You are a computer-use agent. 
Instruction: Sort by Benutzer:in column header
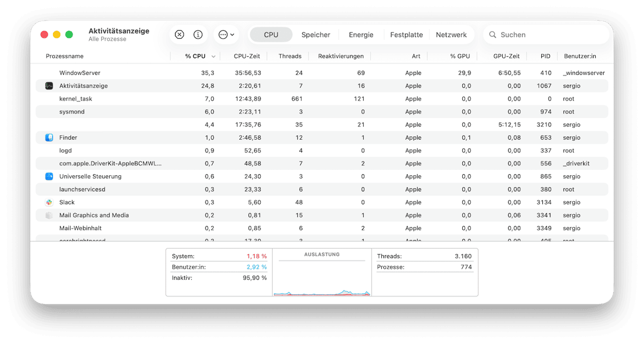point(580,56)
